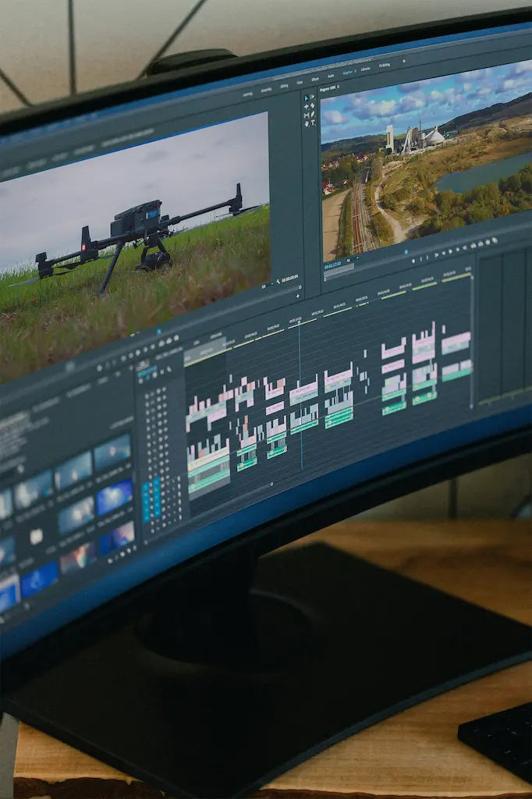Click Mark In in the Program monitor

(x=421, y=259)
